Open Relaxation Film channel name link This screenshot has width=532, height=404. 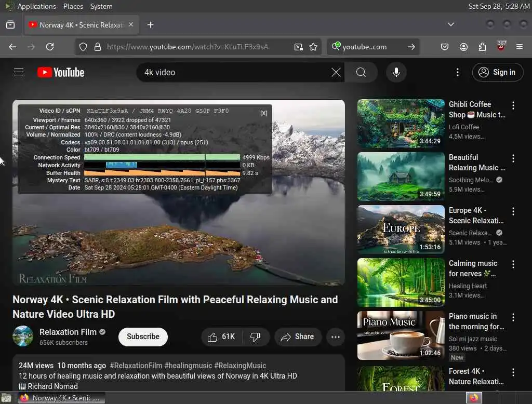pyautogui.click(x=68, y=332)
